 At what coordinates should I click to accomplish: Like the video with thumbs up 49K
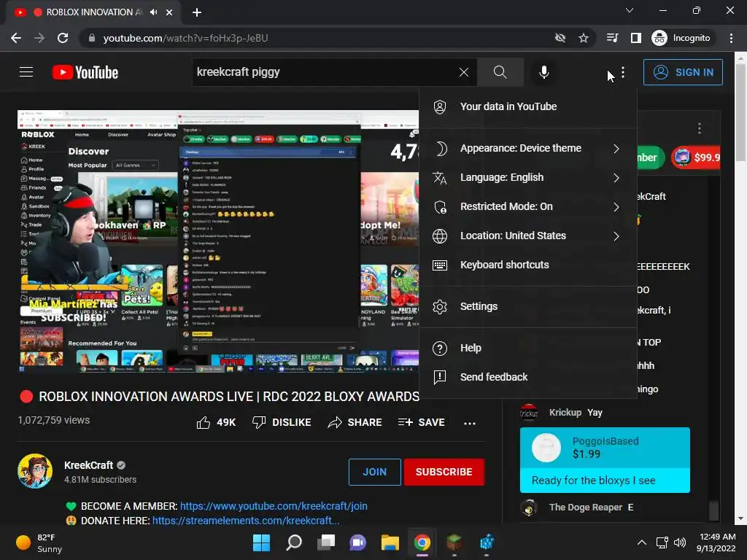(x=216, y=422)
